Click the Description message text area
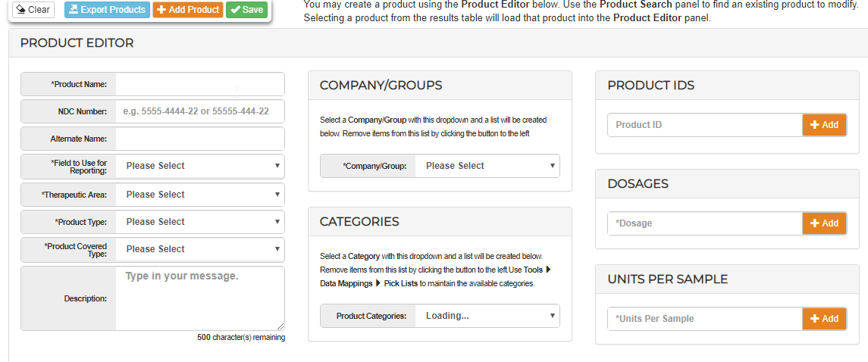This screenshot has width=868, height=362. pos(200,298)
